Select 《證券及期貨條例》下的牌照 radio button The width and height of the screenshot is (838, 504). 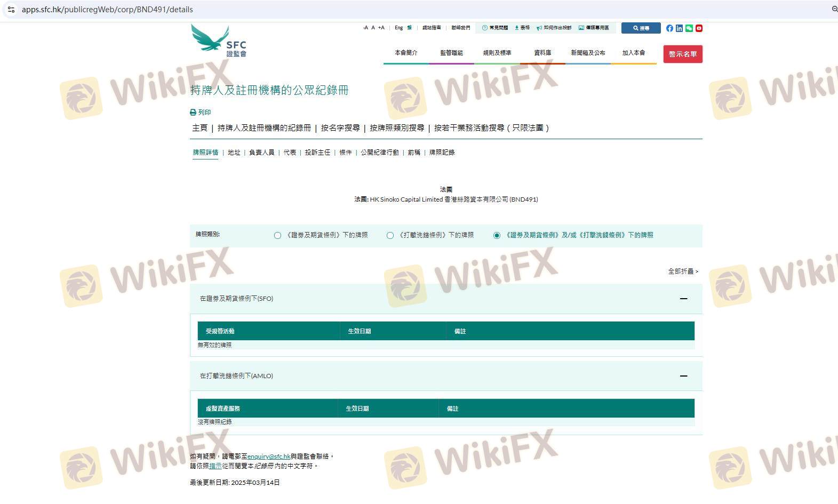click(x=277, y=235)
